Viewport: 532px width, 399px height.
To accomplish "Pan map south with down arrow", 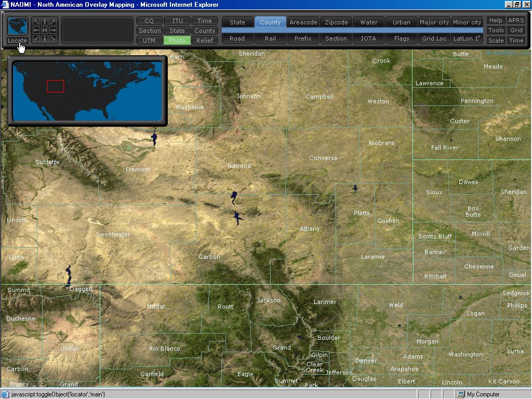I will [45, 38].
